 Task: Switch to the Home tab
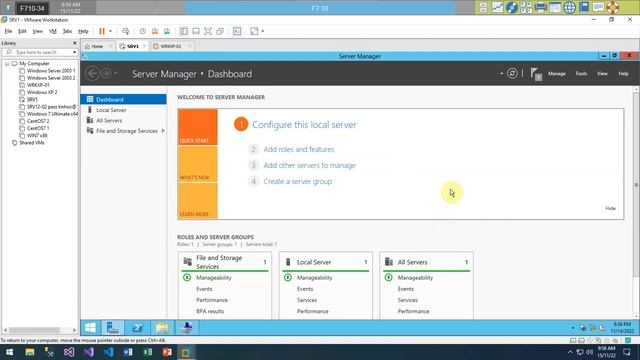pos(97,46)
